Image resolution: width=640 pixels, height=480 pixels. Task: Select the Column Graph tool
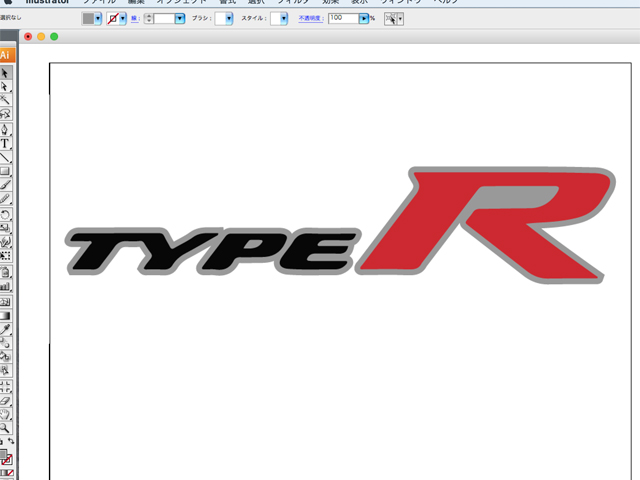(x=5, y=286)
